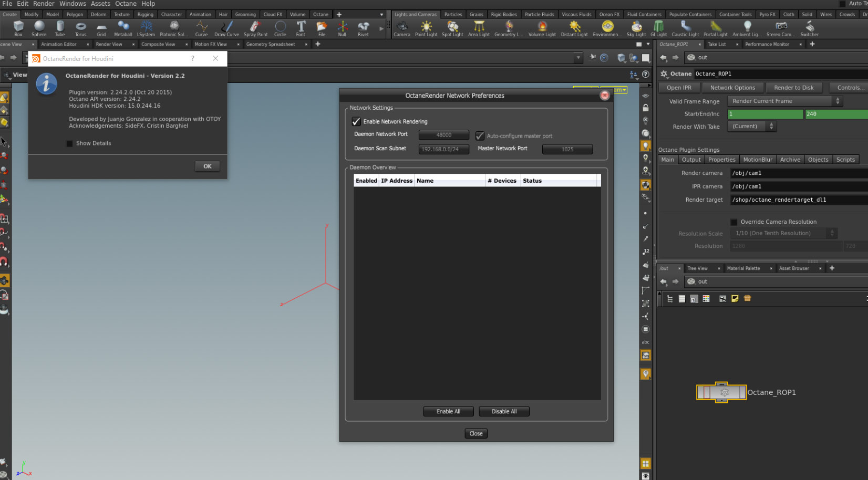Open the Help menu

(148, 4)
